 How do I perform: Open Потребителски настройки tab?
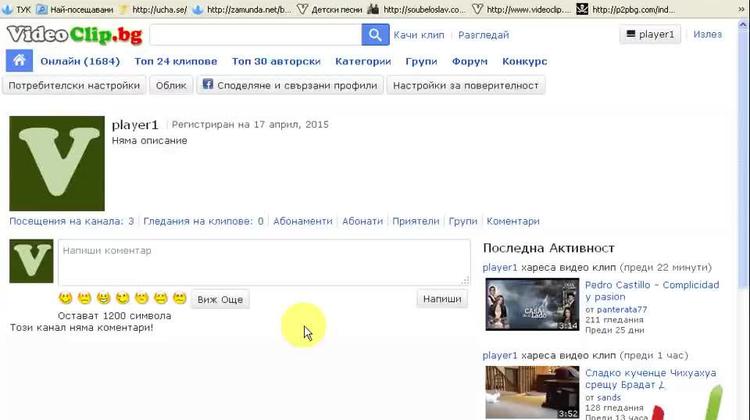[74, 86]
